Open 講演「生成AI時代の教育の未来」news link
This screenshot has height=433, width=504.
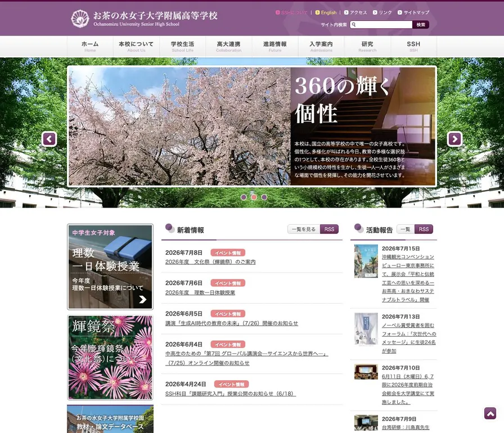(232, 323)
